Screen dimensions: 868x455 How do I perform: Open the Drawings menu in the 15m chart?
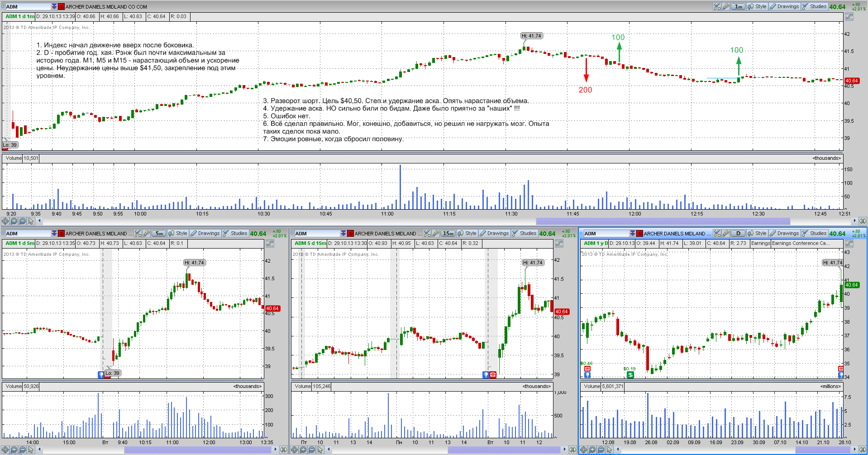click(494, 233)
